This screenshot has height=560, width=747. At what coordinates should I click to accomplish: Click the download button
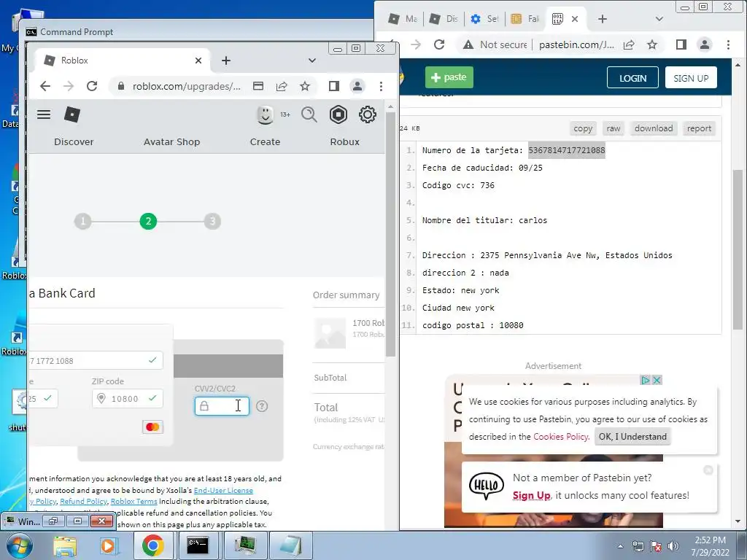(654, 128)
